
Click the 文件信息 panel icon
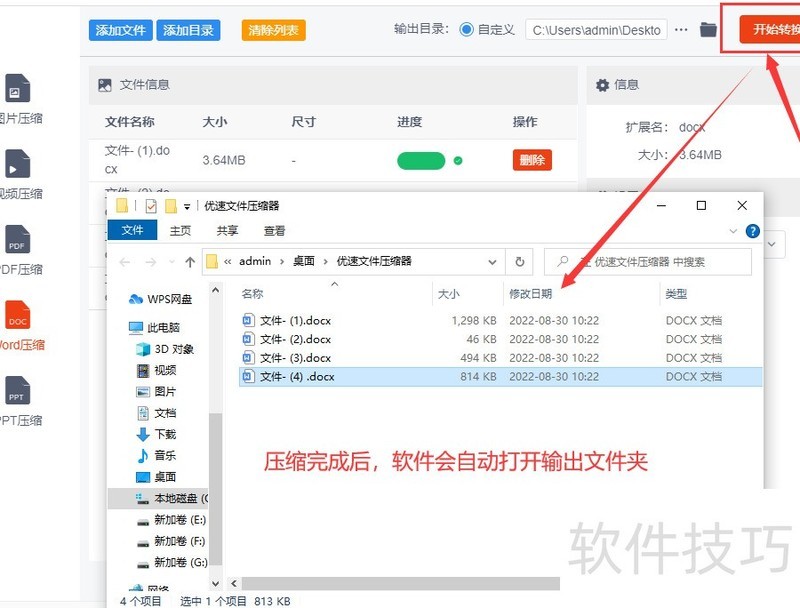[104, 84]
